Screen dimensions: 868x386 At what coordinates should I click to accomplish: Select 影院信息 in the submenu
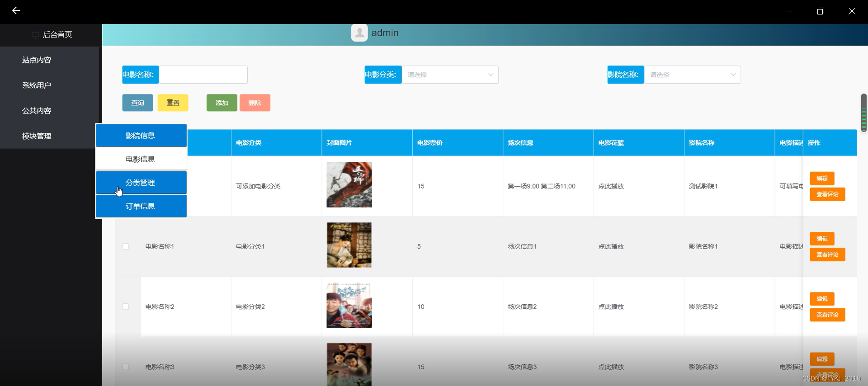click(x=141, y=136)
